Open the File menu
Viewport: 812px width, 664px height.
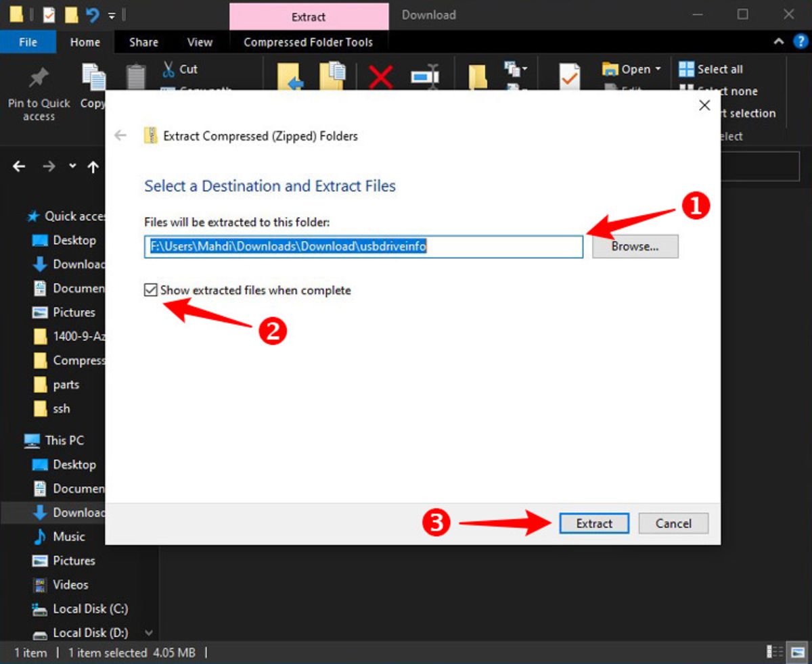click(x=28, y=42)
